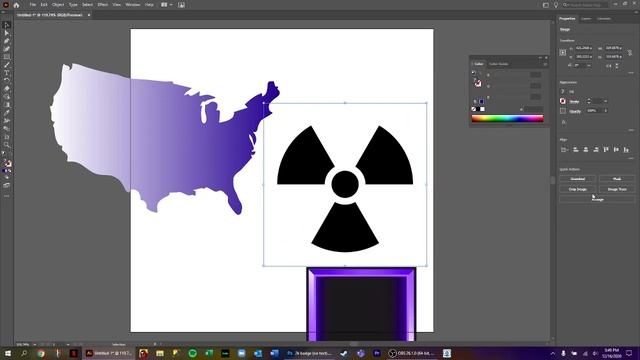Activate Color panel fill/stroke indicator

point(477,83)
